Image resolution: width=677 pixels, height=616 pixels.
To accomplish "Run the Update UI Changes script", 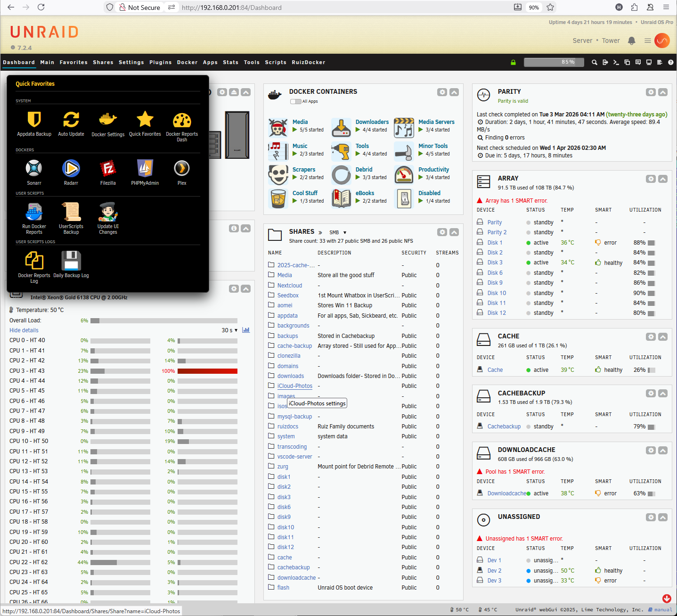I will (x=108, y=212).
